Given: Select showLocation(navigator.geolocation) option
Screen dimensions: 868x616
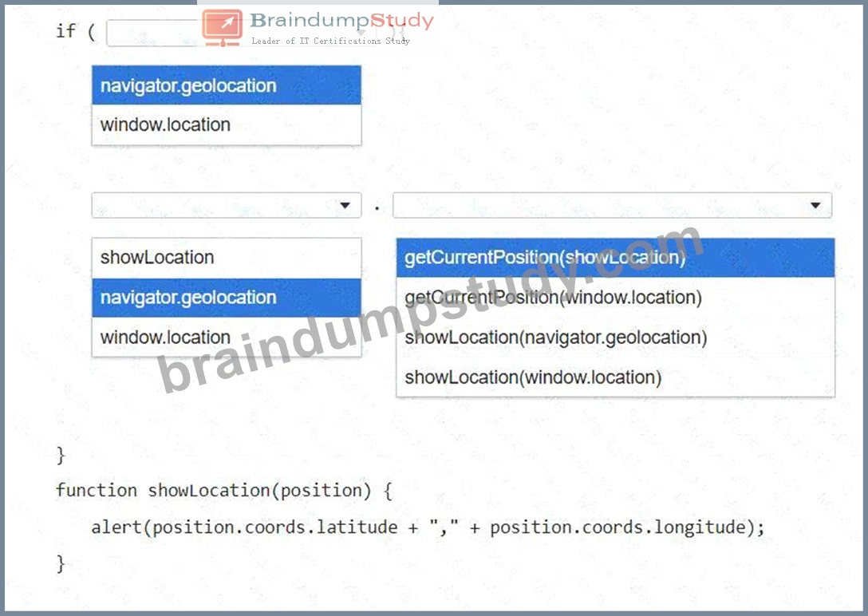Looking at the screenshot, I should (615, 337).
